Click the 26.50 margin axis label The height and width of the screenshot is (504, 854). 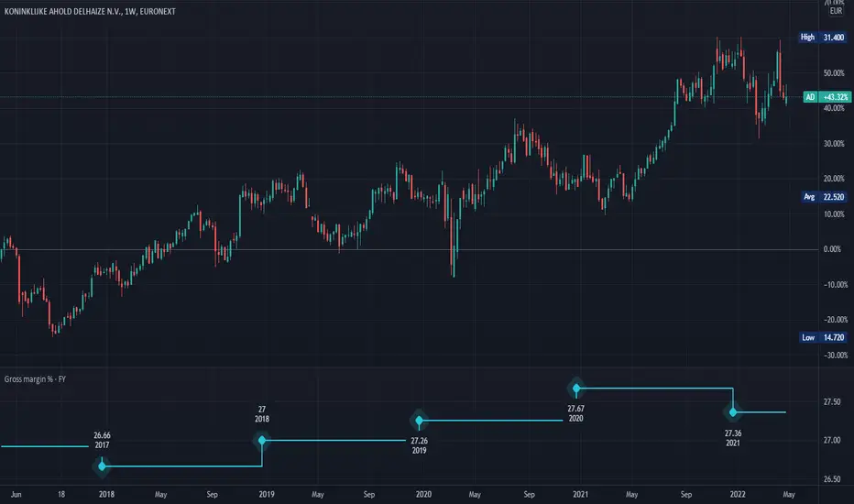pyautogui.click(x=832, y=479)
